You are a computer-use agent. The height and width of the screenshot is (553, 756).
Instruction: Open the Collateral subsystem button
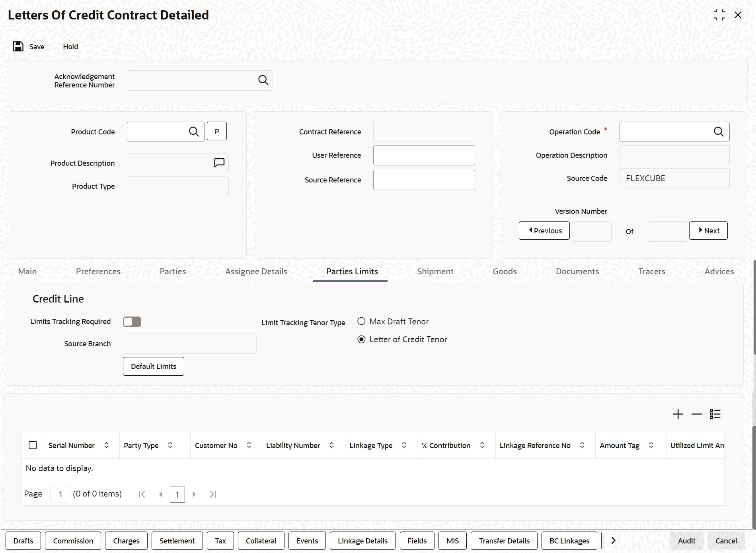click(261, 541)
